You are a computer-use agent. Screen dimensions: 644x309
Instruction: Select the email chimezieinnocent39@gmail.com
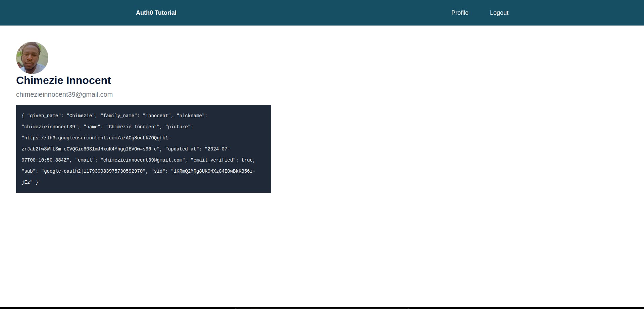pyautogui.click(x=64, y=94)
